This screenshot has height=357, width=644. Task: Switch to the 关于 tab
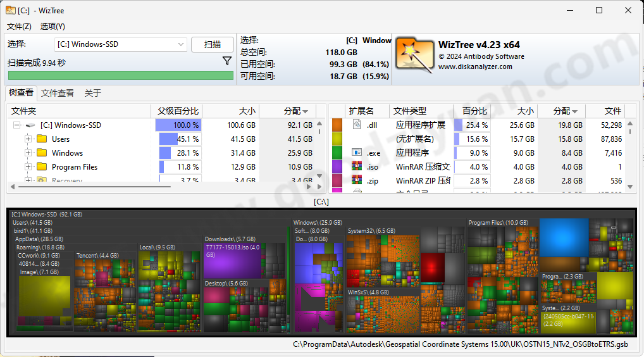tap(93, 93)
